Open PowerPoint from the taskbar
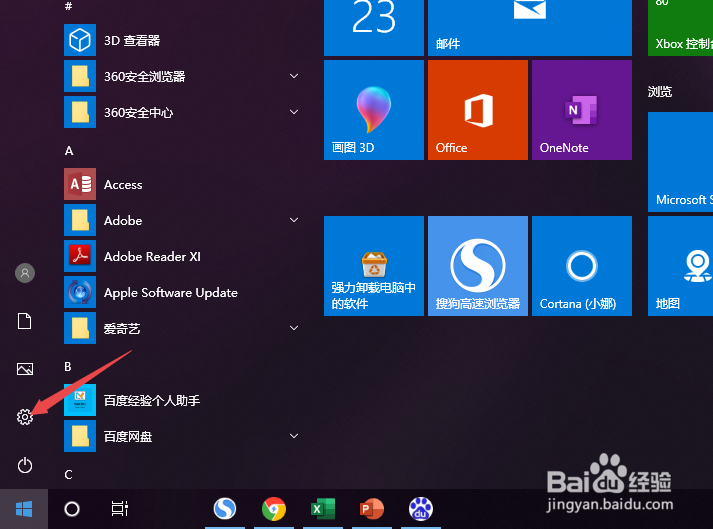Screen dimensions: 713x529 pyautogui.click(x=372, y=509)
